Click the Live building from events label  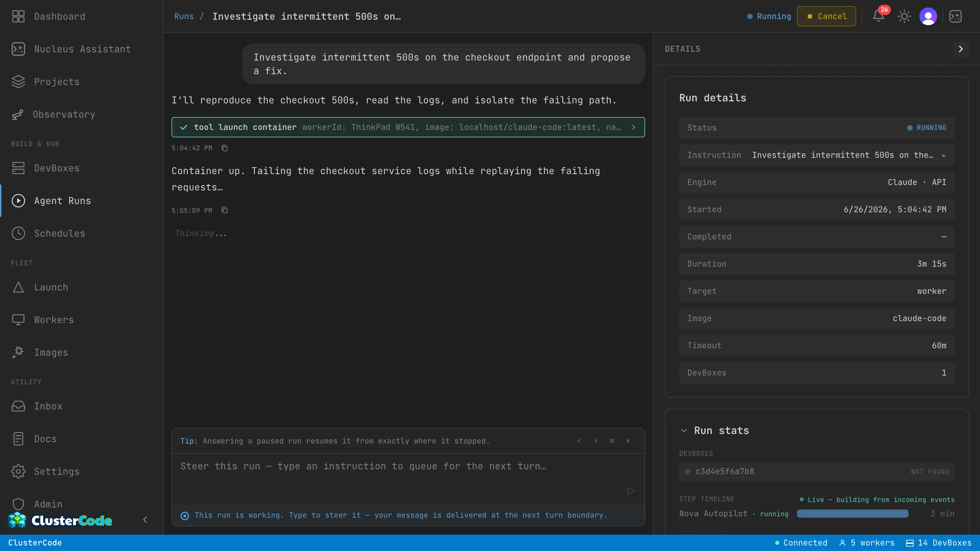pos(877,500)
